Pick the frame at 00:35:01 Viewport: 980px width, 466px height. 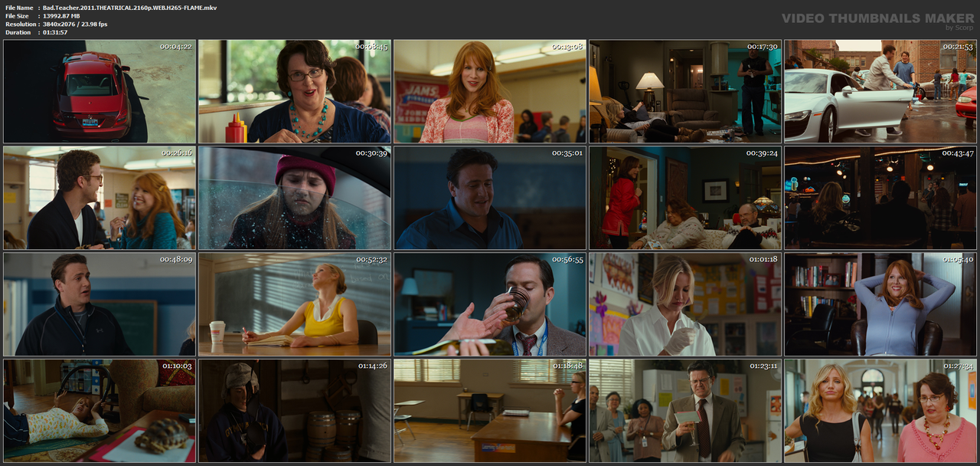point(490,198)
